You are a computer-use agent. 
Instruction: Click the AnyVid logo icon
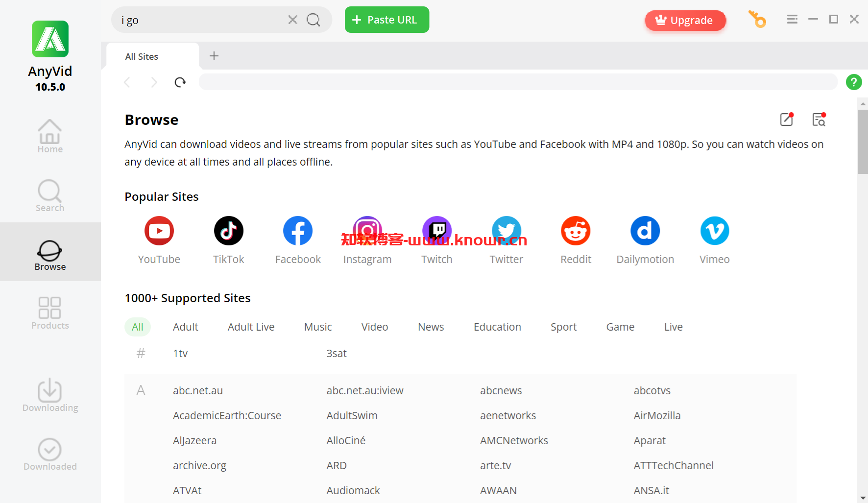click(x=50, y=39)
